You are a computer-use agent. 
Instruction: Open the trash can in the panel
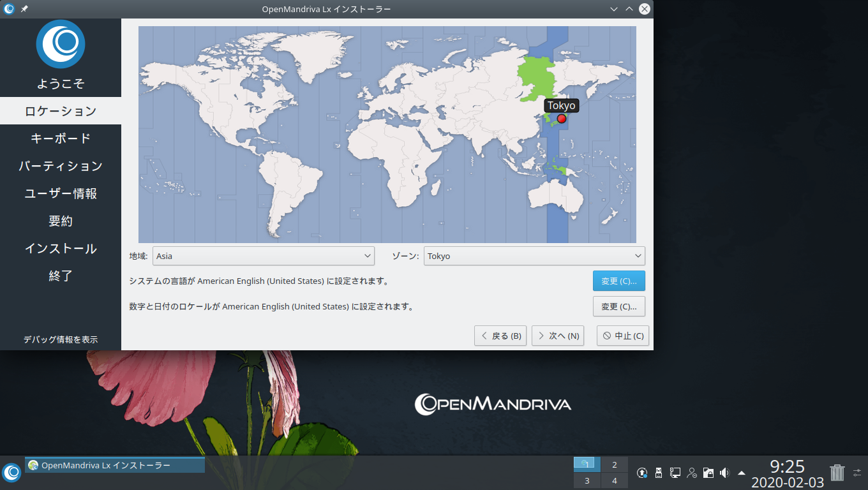837,473
